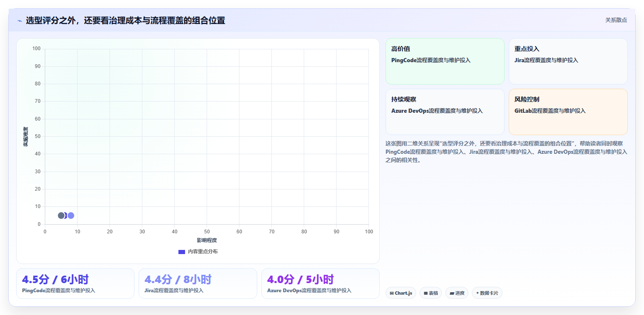The image size is (644, 315).
Task: Click the x-axis tick label 50
Action: [207, 231]
